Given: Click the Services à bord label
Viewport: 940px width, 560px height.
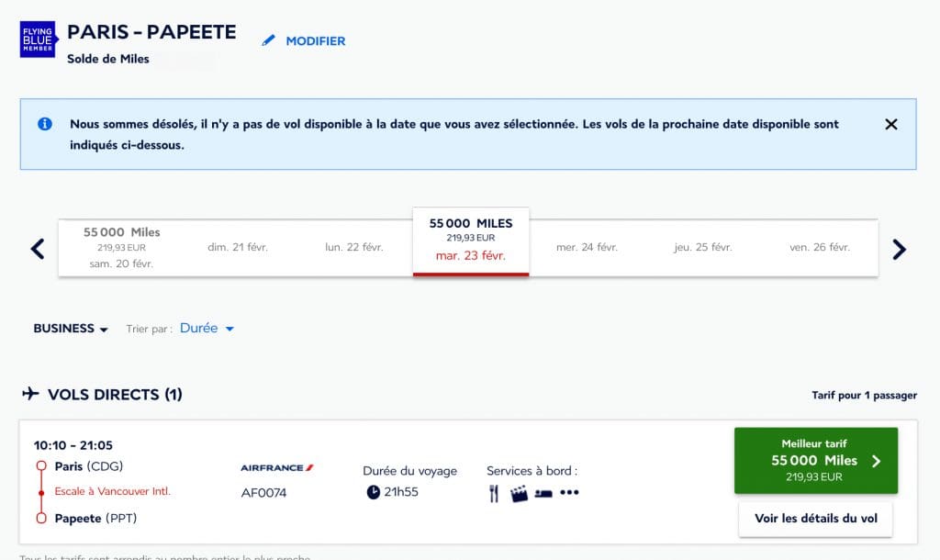Looking at the screenshot, I should [x=532, y=471].
